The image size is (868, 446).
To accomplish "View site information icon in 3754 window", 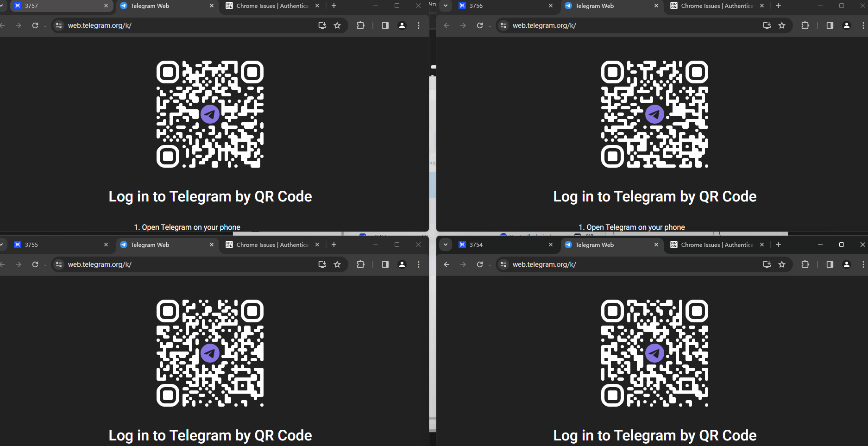I will [x=503, y=264].
